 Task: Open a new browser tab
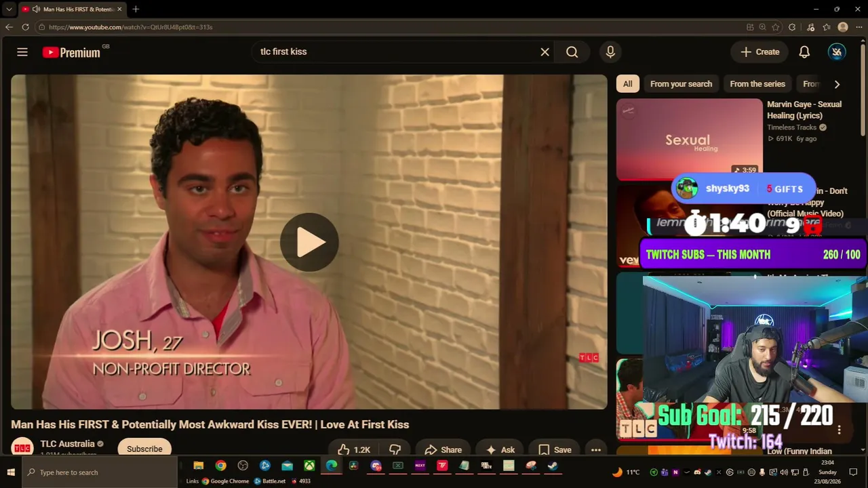click(x=136, y=9)
